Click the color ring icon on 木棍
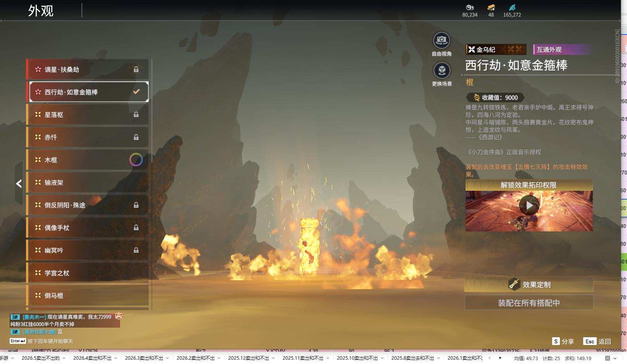Viewport: 627px width, 364px height. (x=136, y=160)
